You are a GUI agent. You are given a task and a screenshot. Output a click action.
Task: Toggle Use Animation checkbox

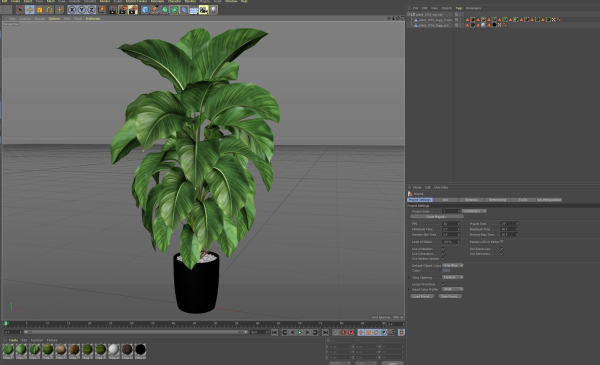click(x=443, y=249)
